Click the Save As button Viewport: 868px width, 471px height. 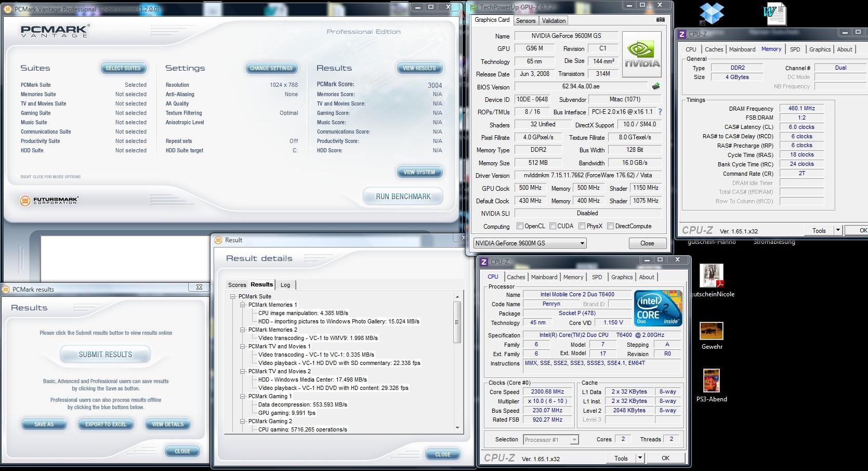(x=44, y=424)
